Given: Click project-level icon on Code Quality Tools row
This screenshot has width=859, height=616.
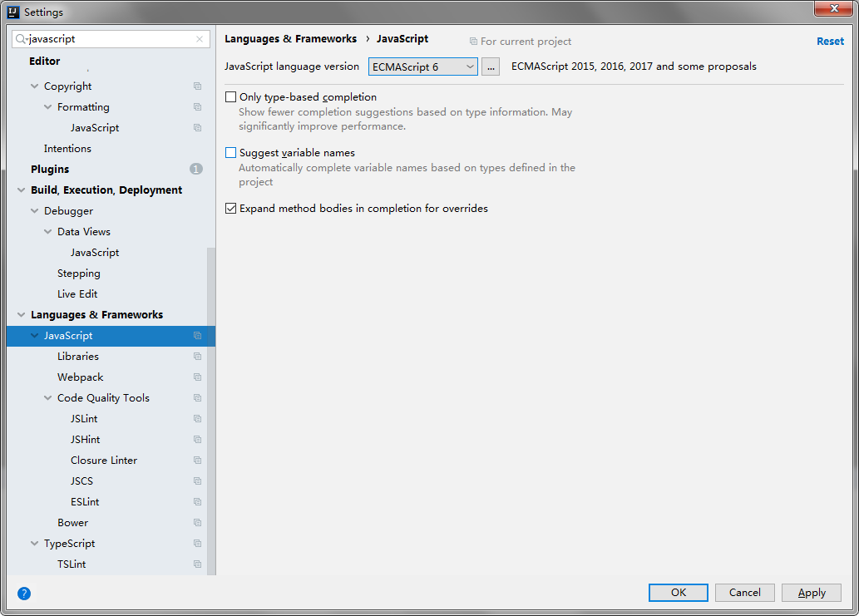Looking at the screenshot, I should [x=197, y=398].
